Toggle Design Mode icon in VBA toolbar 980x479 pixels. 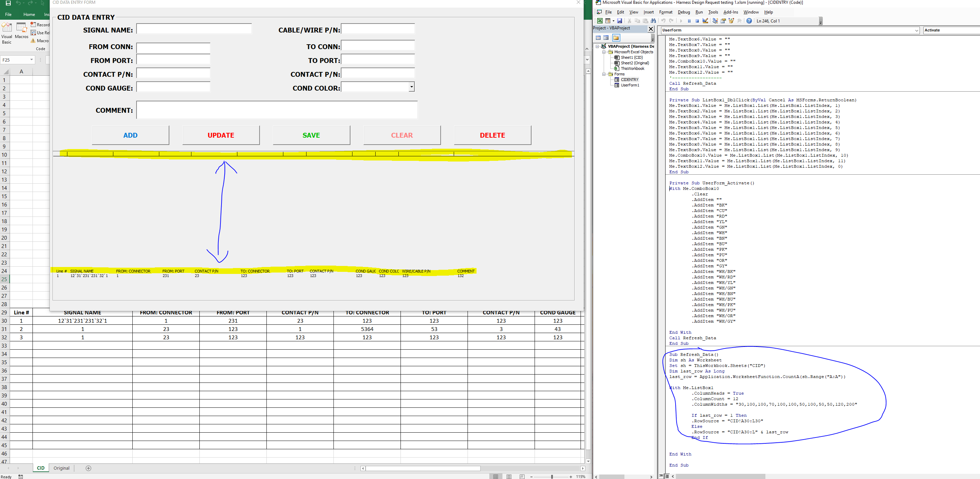click(705, 20)
